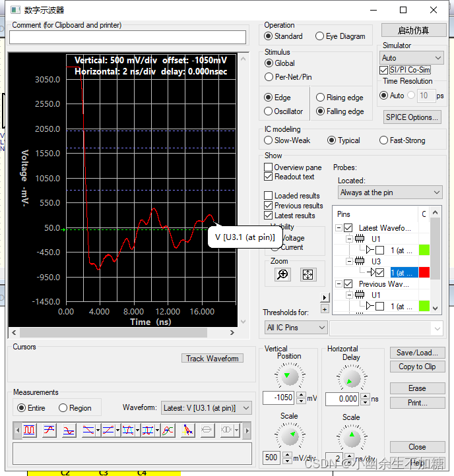Click the small plus button beside Pins list
The height and width of the screenshot is (476, 454).
[325, 309]
